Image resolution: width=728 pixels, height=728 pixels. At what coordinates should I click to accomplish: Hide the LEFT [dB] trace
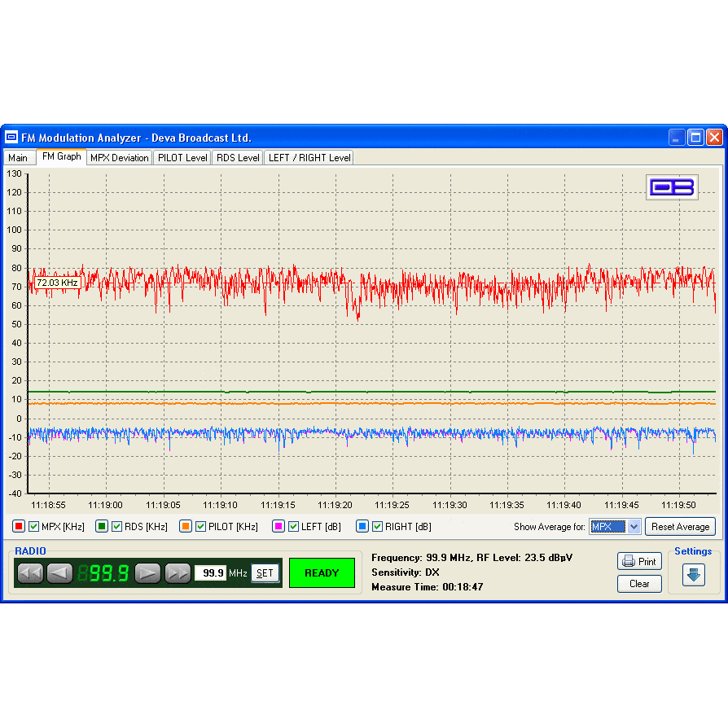coord(293,527)
